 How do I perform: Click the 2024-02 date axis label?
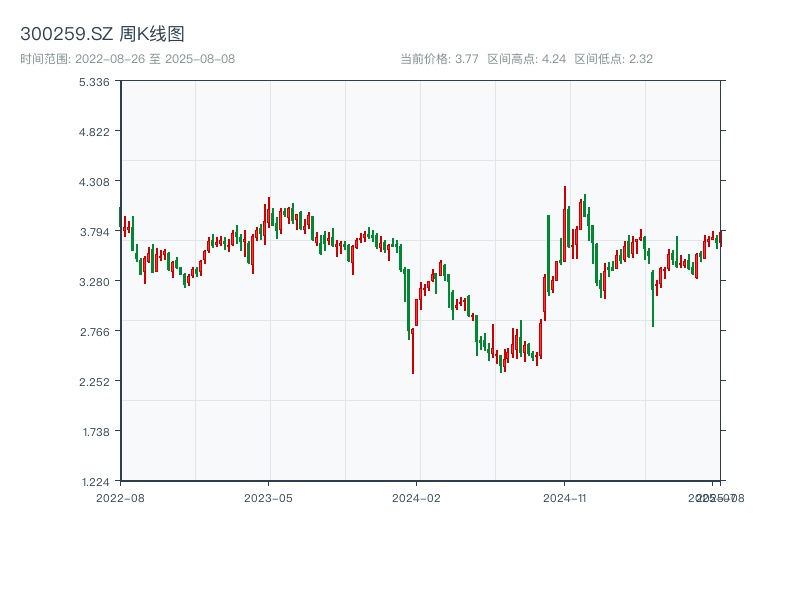click(416, 497)
